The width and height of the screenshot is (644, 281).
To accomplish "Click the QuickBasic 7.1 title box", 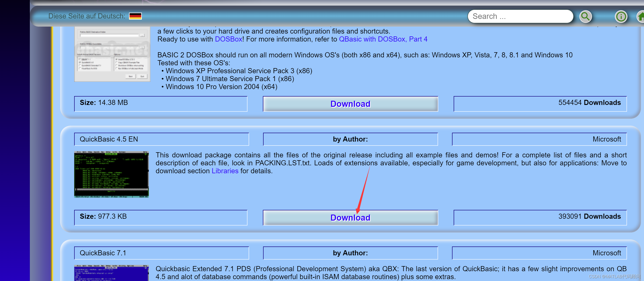I will pos(161,253).
